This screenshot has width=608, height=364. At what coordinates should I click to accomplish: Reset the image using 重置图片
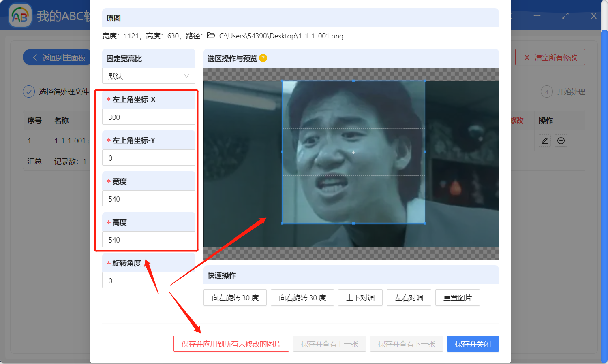[x=457, y=298]
